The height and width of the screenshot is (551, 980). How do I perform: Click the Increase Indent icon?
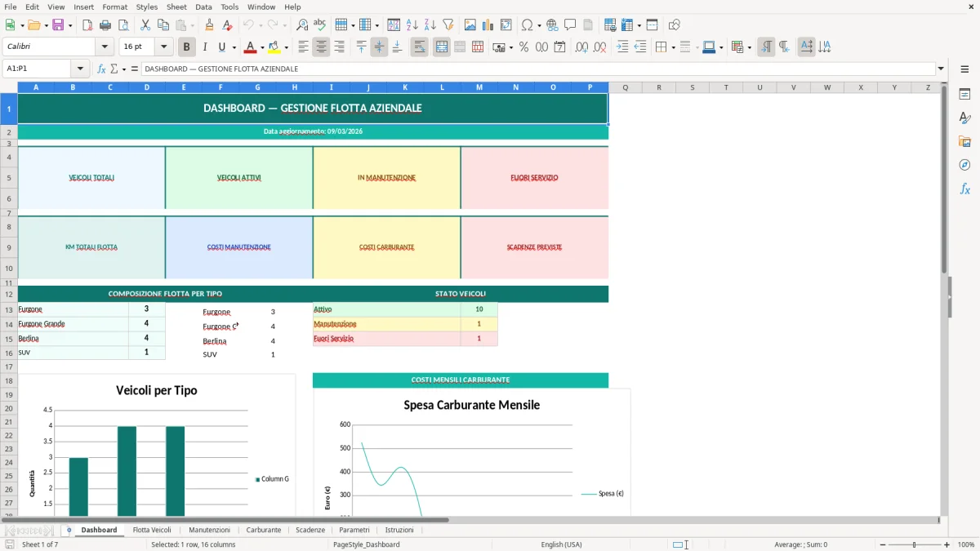pyautogui.click(x=622, y=47)
